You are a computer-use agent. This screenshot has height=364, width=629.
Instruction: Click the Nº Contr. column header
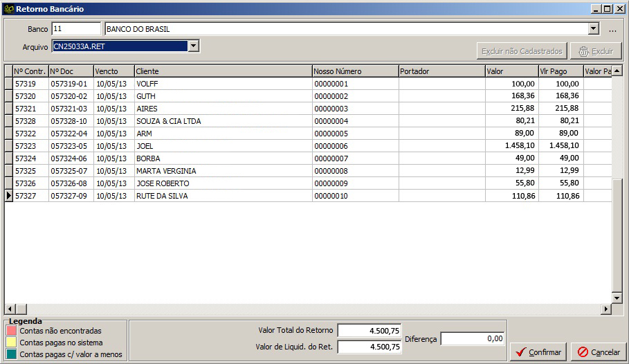coord(30,71)
